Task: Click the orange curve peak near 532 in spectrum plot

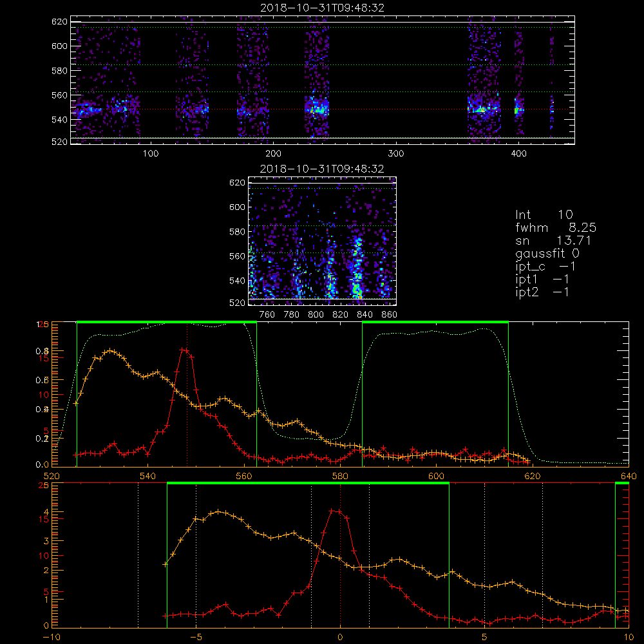Action: click(110, 350)
